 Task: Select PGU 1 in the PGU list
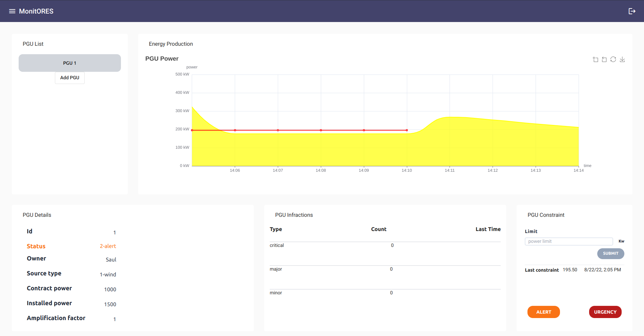70,63
